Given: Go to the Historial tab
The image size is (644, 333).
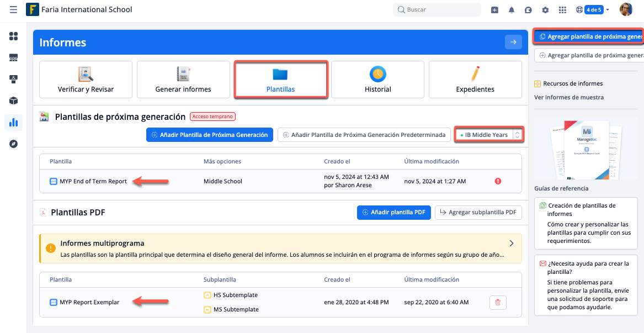Looking at the screenshot, I should click(x=377, y=80).
